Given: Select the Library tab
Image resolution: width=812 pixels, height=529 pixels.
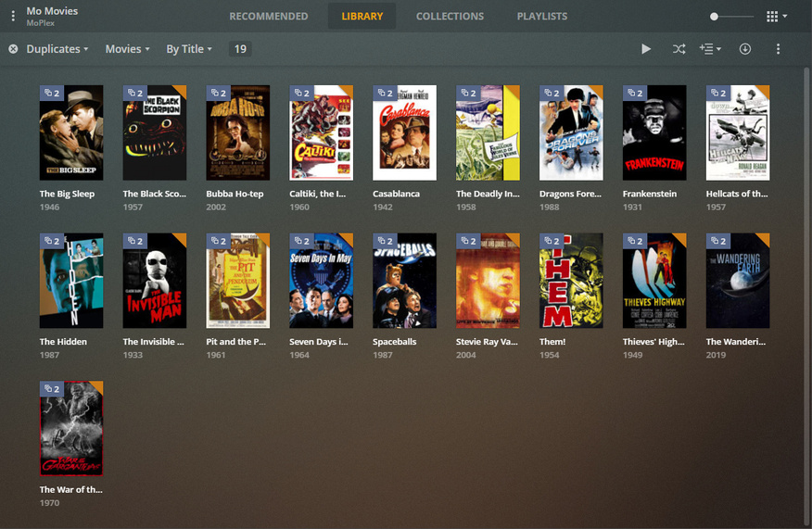Looking at the screenshot, I should coord(362,16).
